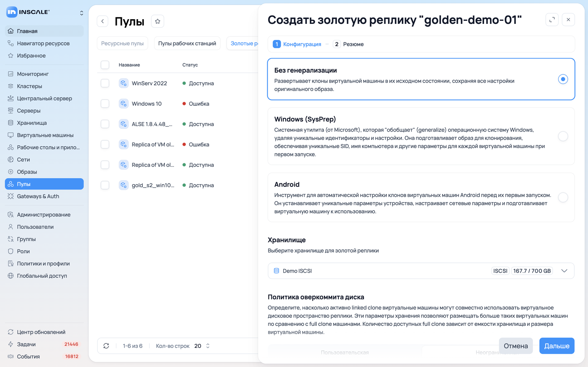Select the Без генерализации radio option
The width and height of the screenshot is (588, 367).
563,79
